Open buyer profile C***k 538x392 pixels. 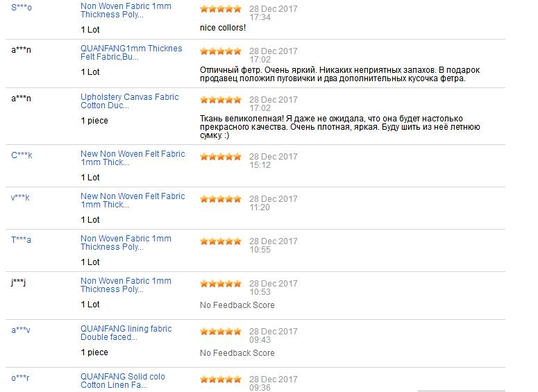22,155
